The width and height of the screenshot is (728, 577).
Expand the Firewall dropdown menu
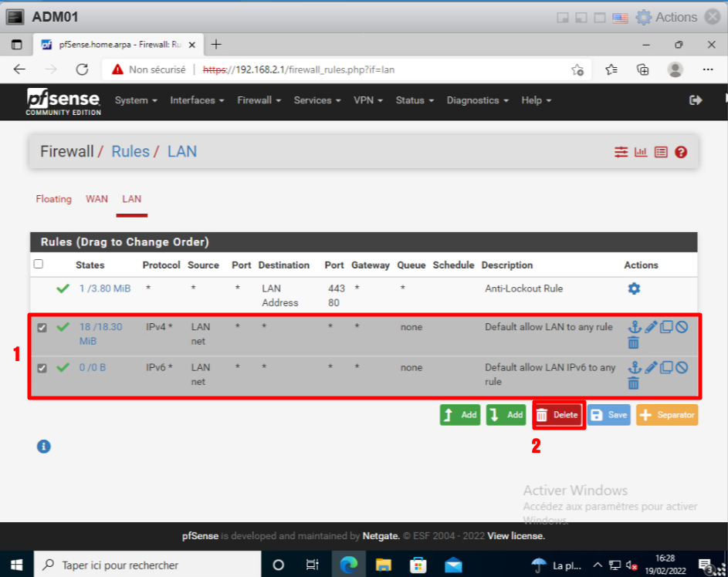259,100
